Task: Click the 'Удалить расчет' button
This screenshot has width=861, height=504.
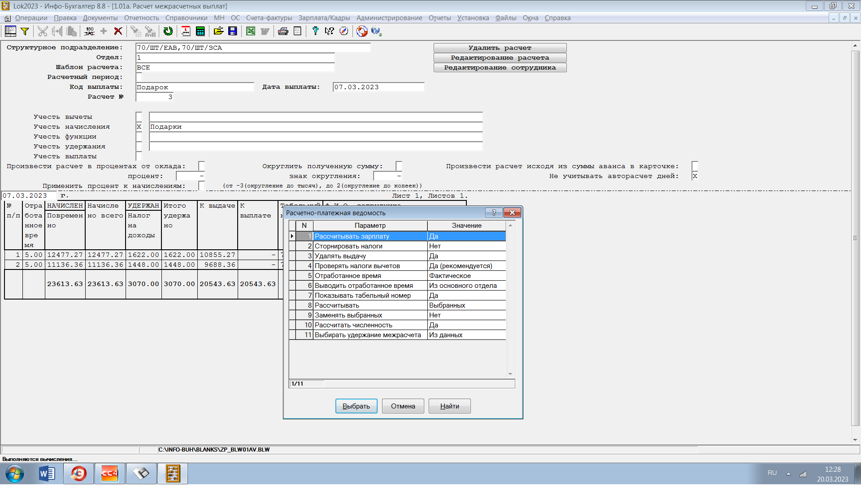Action: click(500, 48)
